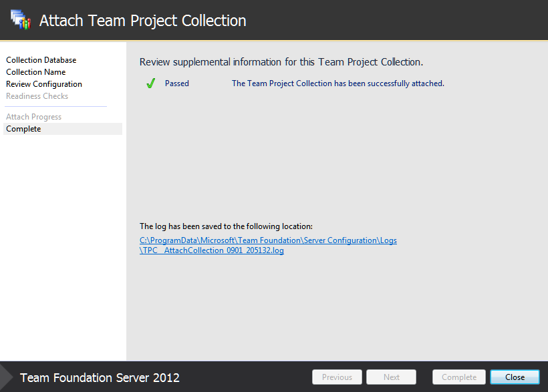This screenshot has width=548, height=392.
Task: Click the Complete button in footer
Action: tap(459, 377)
